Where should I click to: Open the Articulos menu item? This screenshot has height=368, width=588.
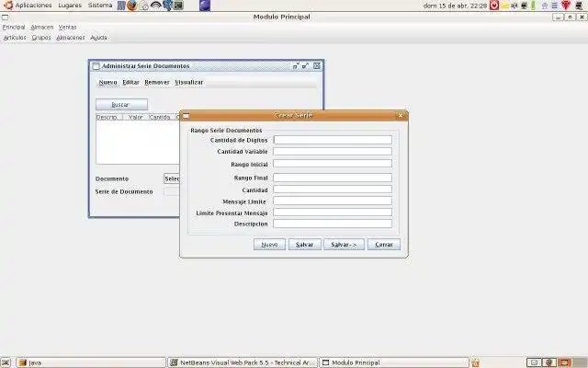(15, 38)
